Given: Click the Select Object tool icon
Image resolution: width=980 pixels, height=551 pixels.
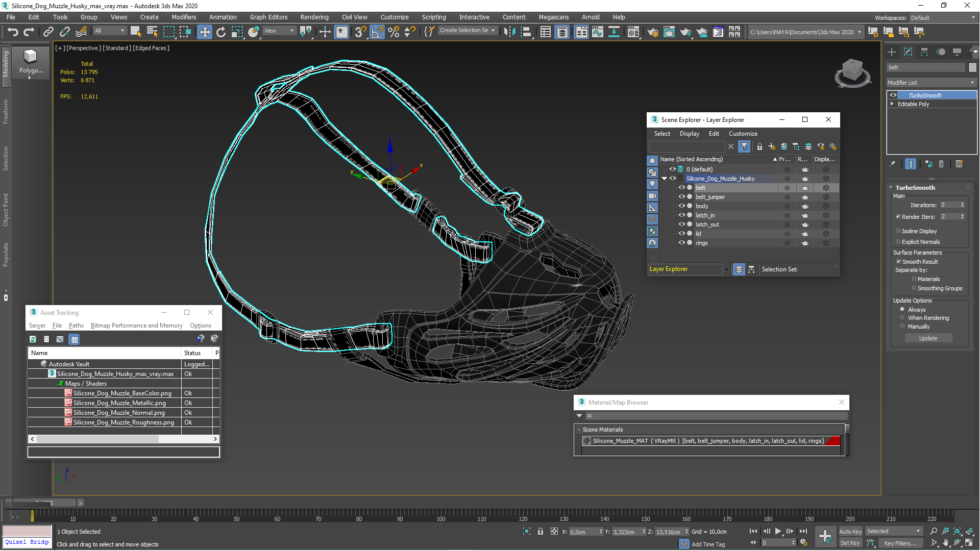Looking at the screenshot, I should 135,32.
